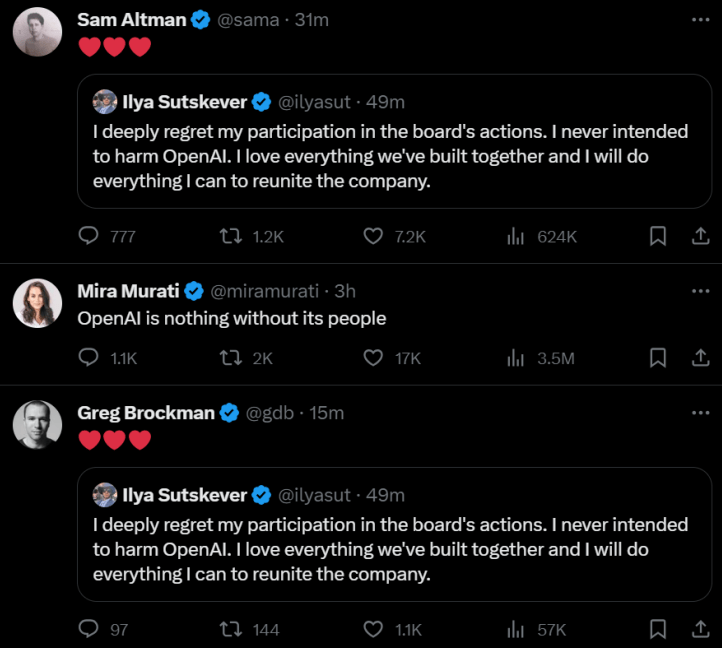The width and height of the screenshot is (722, 648).
Task: Reply to Mira Murati's tweet
Action: point(89,357)
